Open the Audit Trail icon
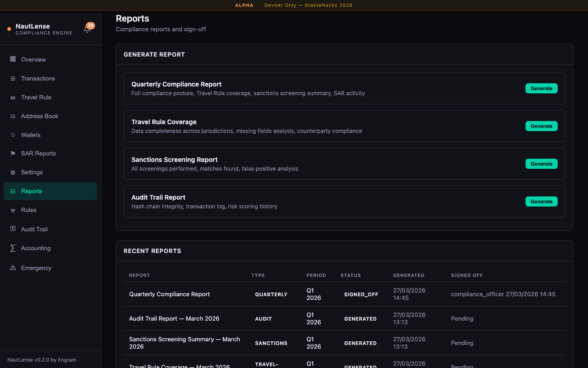The width and height of the screenshot is (588, 368). pyautogui.click(x=13, y=229)
